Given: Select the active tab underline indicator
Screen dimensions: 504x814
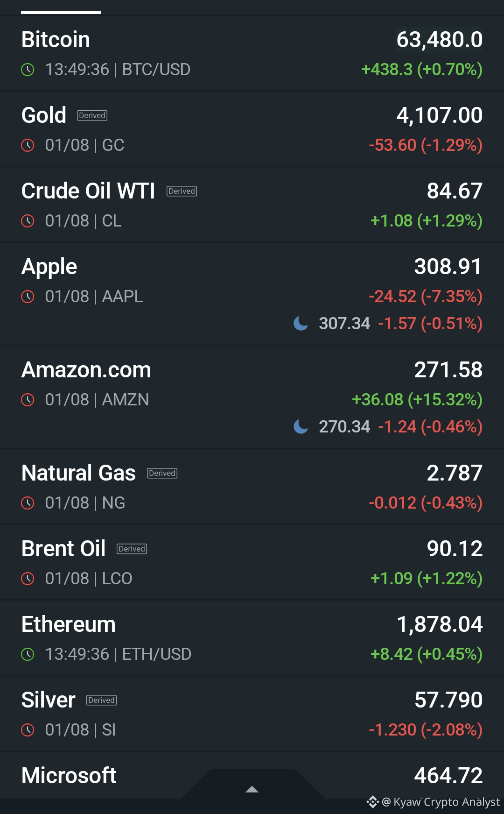Looking at the screenshot, I should click(61, 13).
